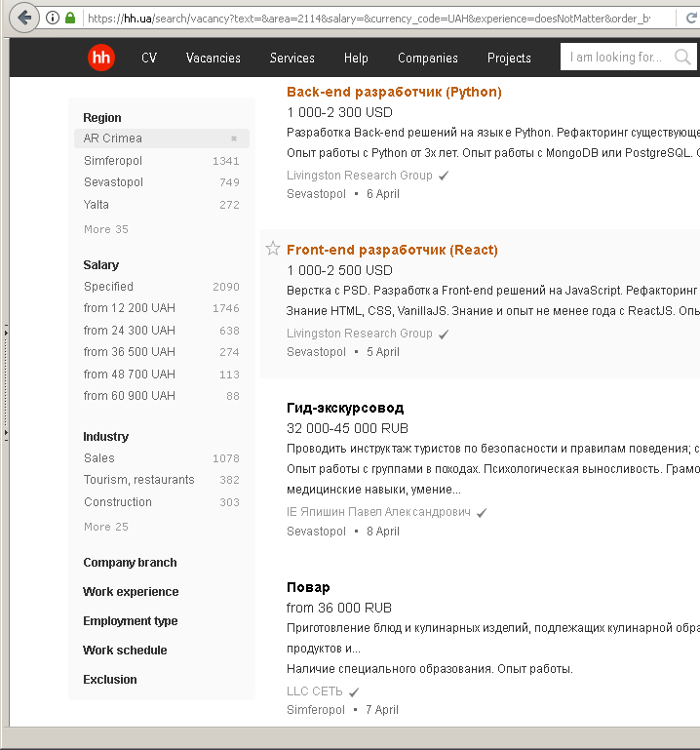Expand the Company branch filter section

[130, 562]
